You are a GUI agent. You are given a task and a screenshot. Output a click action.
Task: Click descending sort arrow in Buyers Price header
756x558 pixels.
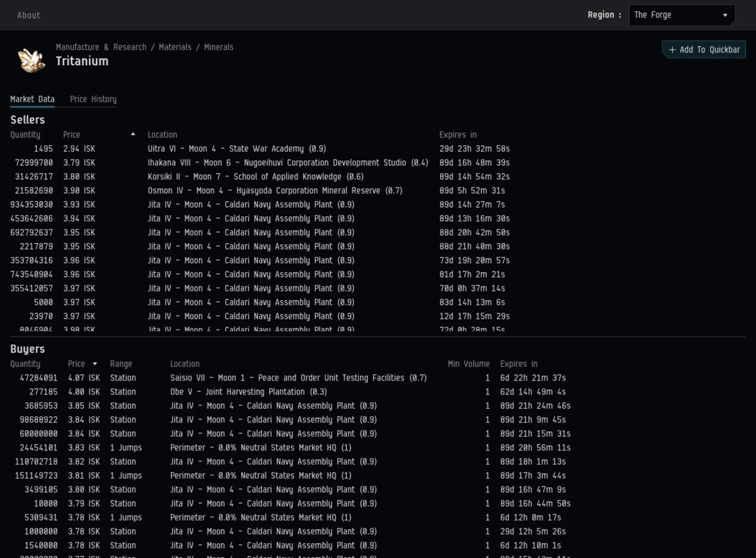[x=95, y=364]
